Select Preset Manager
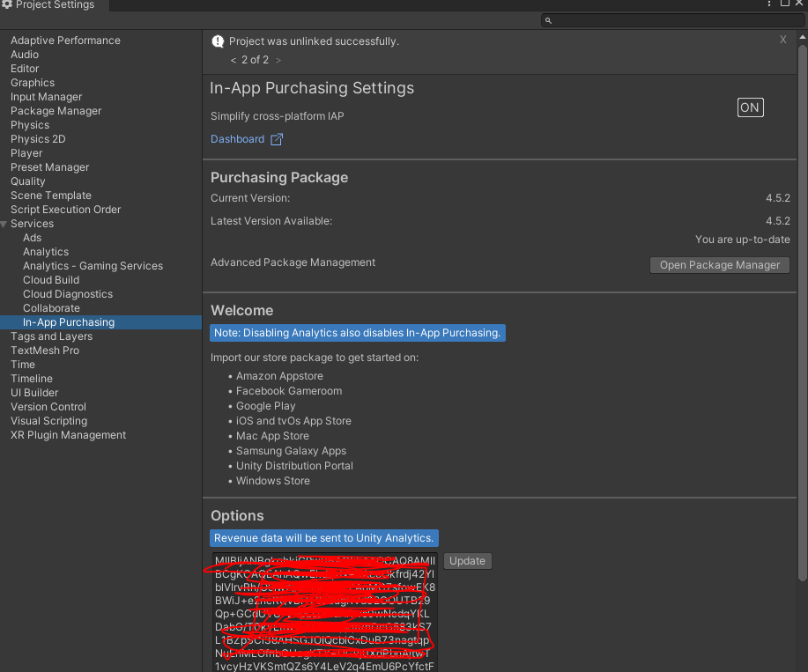This screenshot has width=808, height=672. [50, 166]
